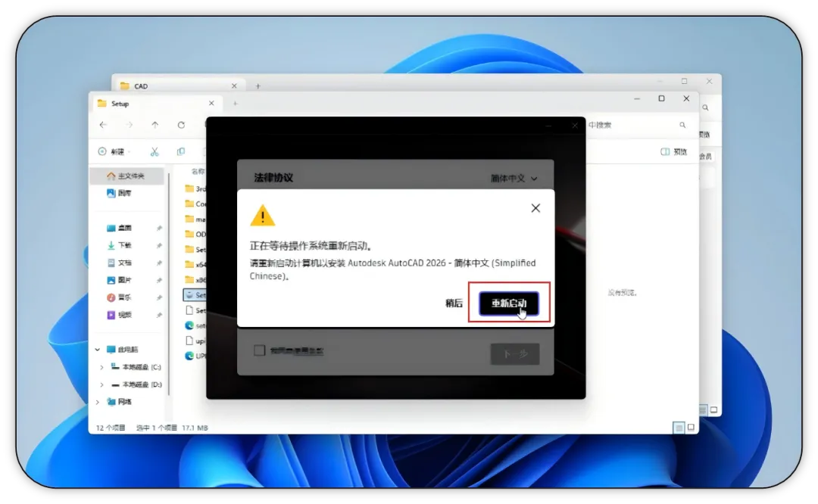
Task: Select the 3rd folder in file list
Action: [x=195, y=188]
